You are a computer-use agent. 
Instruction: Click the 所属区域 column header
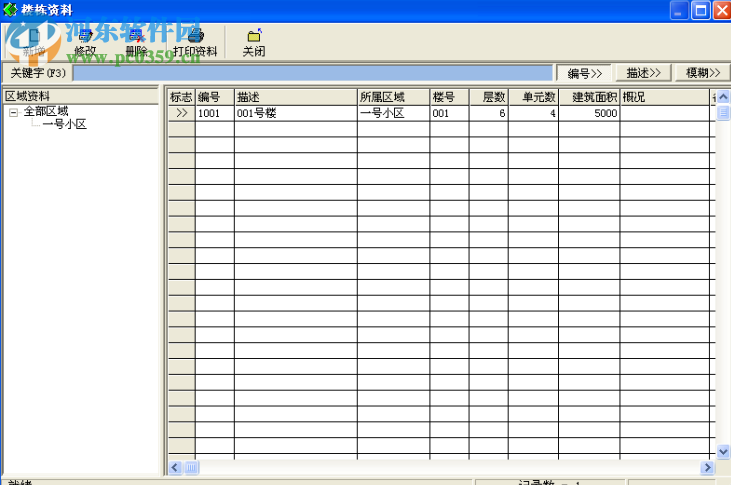tap(393, 97)
